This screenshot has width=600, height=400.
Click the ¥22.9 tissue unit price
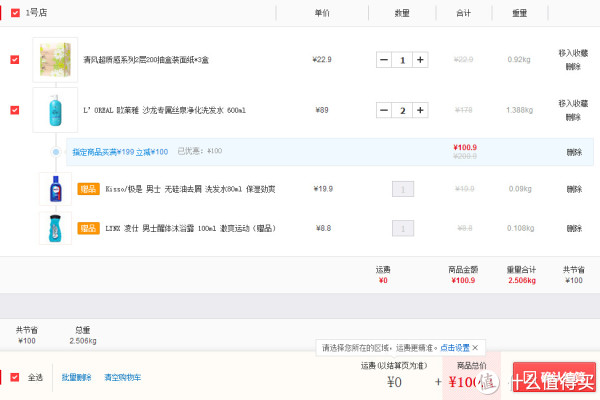pyautogui.click(x=322, y=59)
